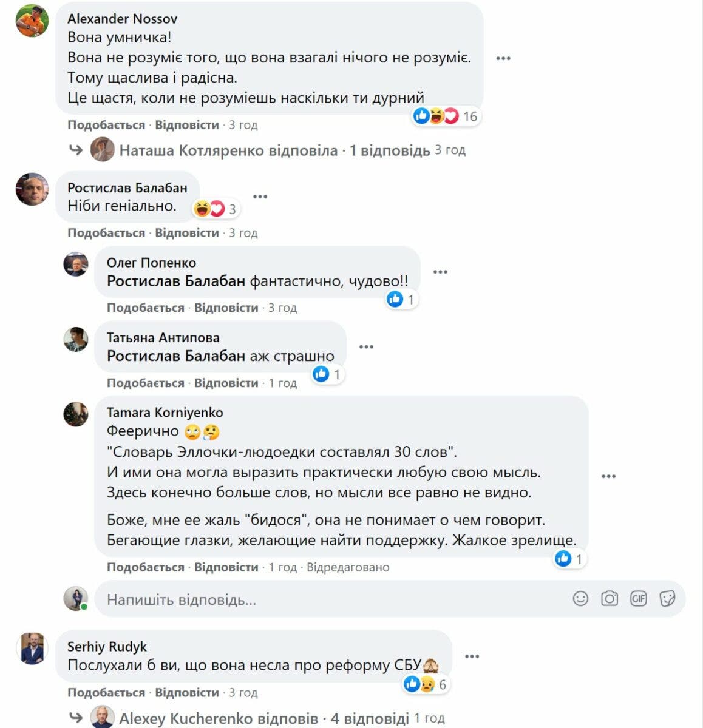
Task: Reply to Татьяна Антипова's comment
Action: coord(226,383)
